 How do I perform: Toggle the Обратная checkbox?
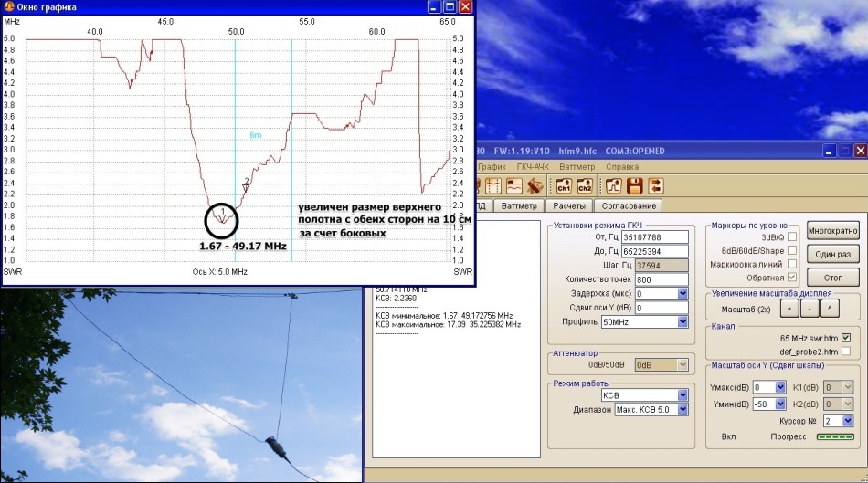pyautogui.click(x=792, y=278)
